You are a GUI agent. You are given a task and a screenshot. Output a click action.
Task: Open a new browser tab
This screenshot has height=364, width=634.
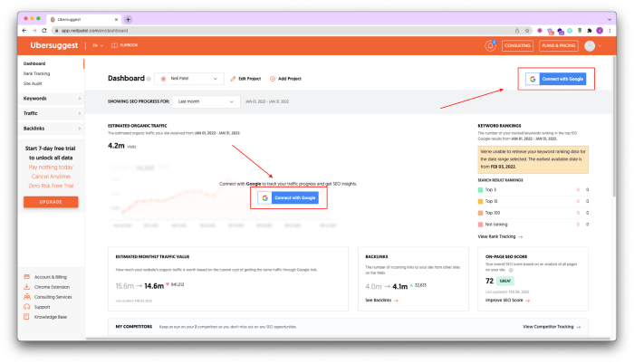click(129, 19)
